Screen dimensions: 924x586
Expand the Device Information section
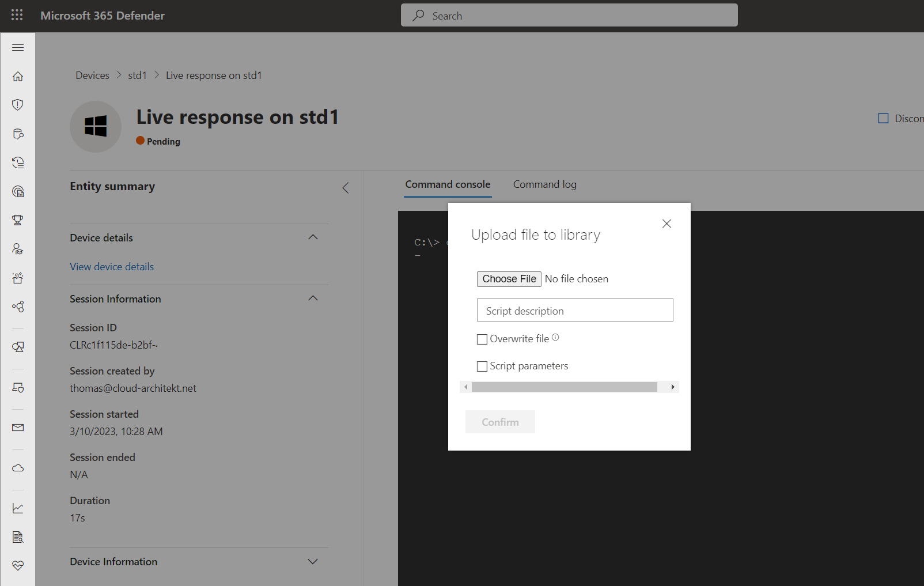[313, 561]
